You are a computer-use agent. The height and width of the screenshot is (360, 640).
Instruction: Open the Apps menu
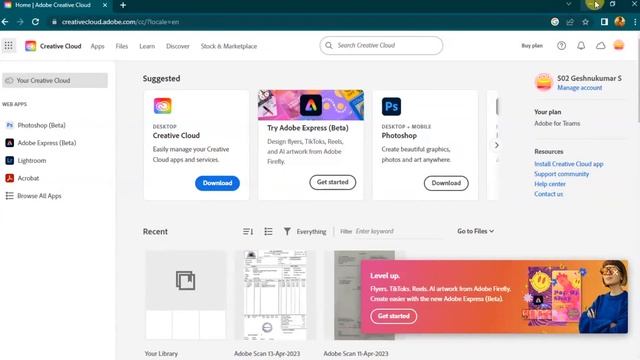point(98,46)
